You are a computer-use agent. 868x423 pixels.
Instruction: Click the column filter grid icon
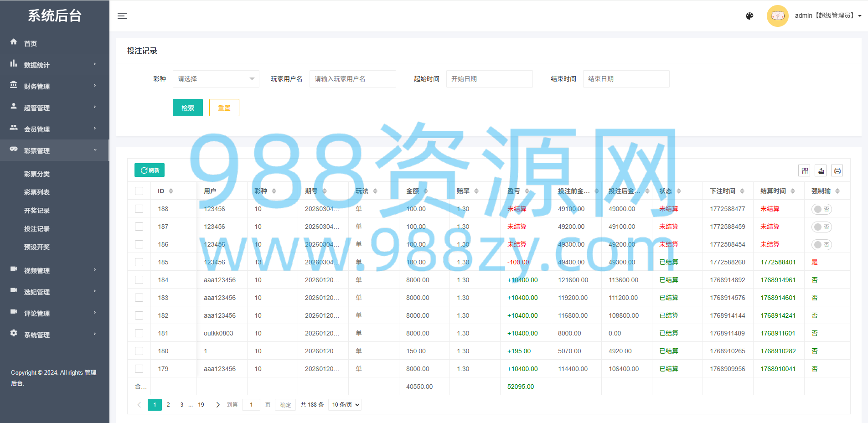coord(805,170)
